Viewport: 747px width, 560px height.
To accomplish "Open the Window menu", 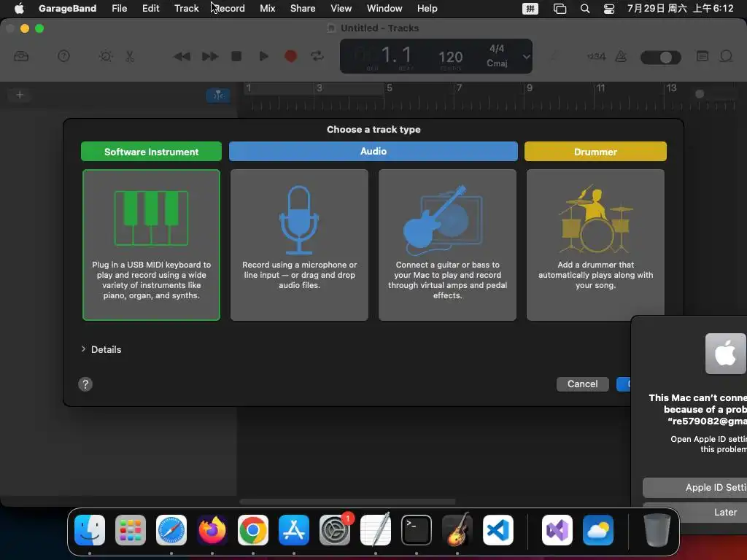I will click(x=384, y=8).
